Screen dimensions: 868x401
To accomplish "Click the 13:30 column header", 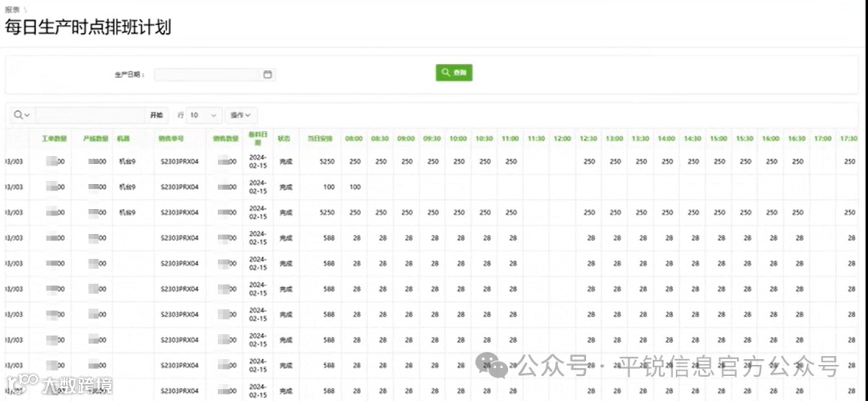I will click(x=641, y=138).
